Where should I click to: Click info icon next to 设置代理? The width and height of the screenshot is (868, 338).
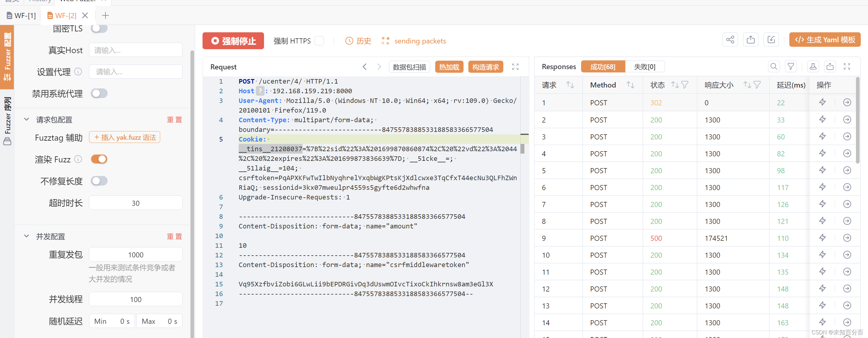[78, 72]
